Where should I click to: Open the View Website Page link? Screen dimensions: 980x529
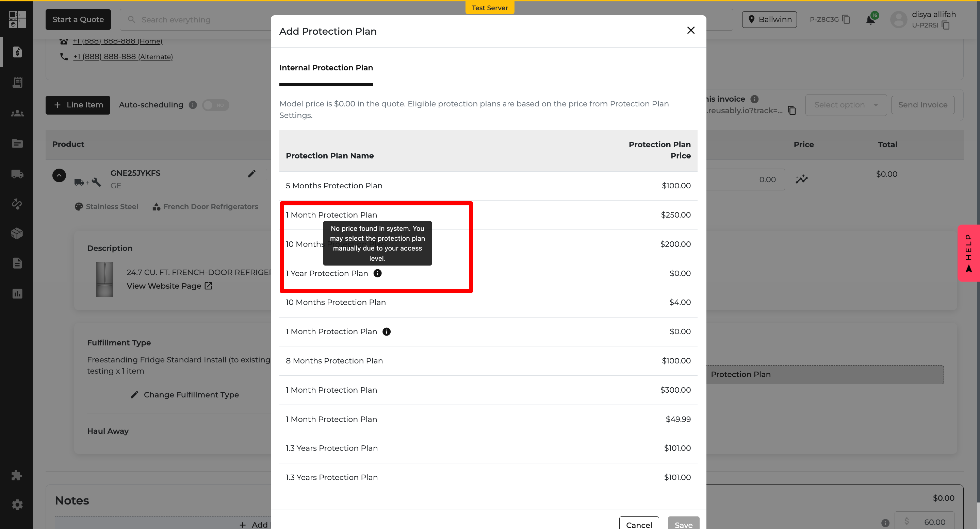[x=169, y=286]
